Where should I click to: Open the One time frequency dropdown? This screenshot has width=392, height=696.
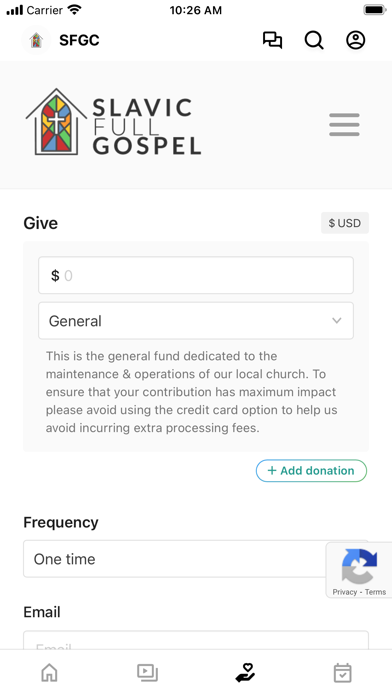[196, 559]
